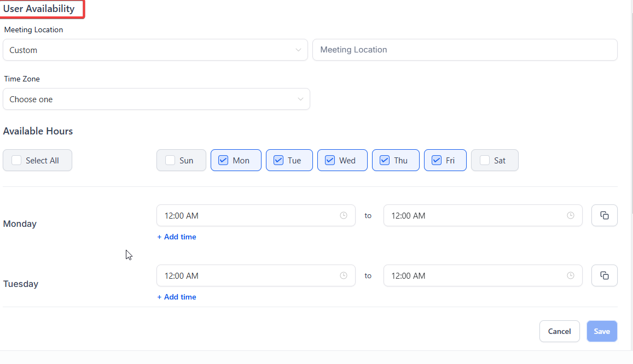This screenshot has height=364, width=633.
Task: Toggle the Fri day checkbox
Action: pos(437,160)
